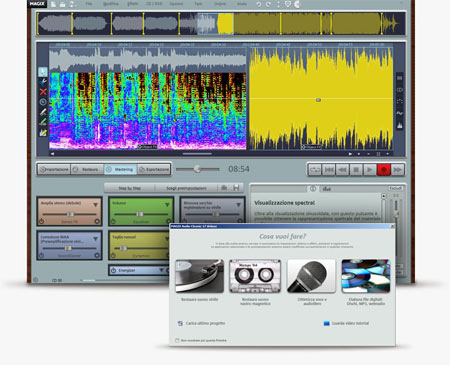Select the mouse pointer tool in waveform sidebar
This screenshot has width=450, height=365.
(43, 71)
